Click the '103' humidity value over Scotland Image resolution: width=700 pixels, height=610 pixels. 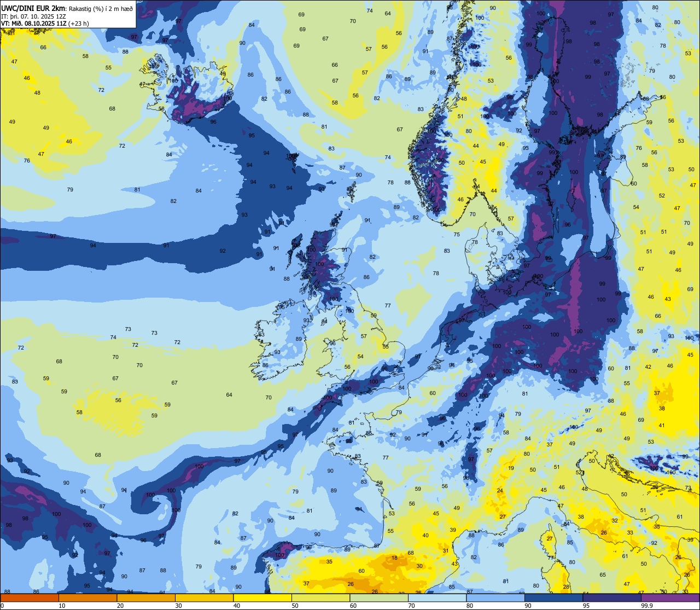click(334, 299)
